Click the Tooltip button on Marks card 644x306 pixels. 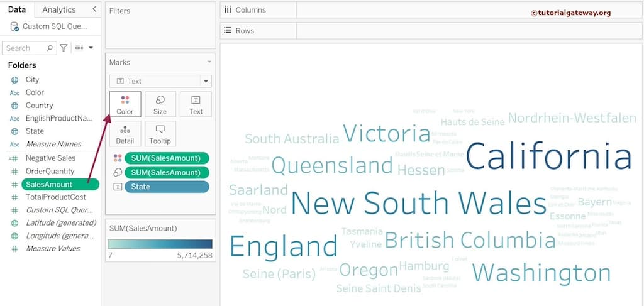160,133
